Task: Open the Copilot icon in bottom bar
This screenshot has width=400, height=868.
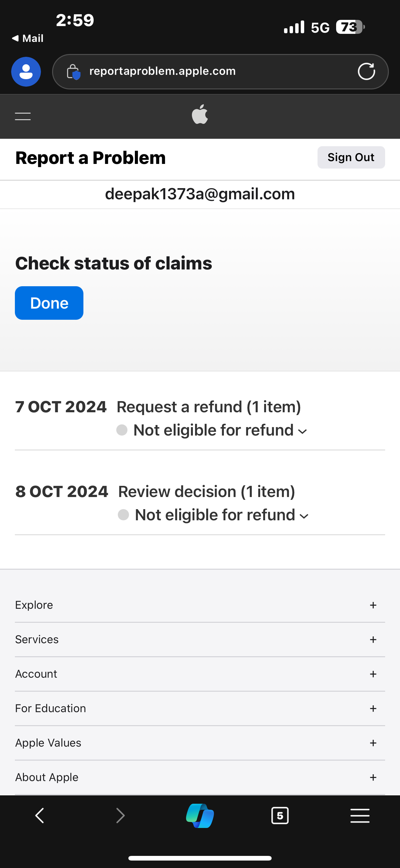Action: 200,816
